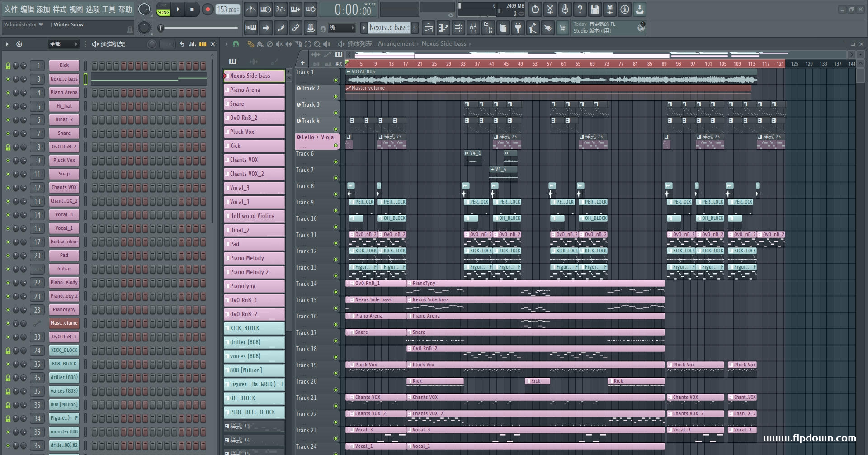Viewport: 868px width, 455px height.
Task: Click the microphone recording icon
Action: [565, 9]
